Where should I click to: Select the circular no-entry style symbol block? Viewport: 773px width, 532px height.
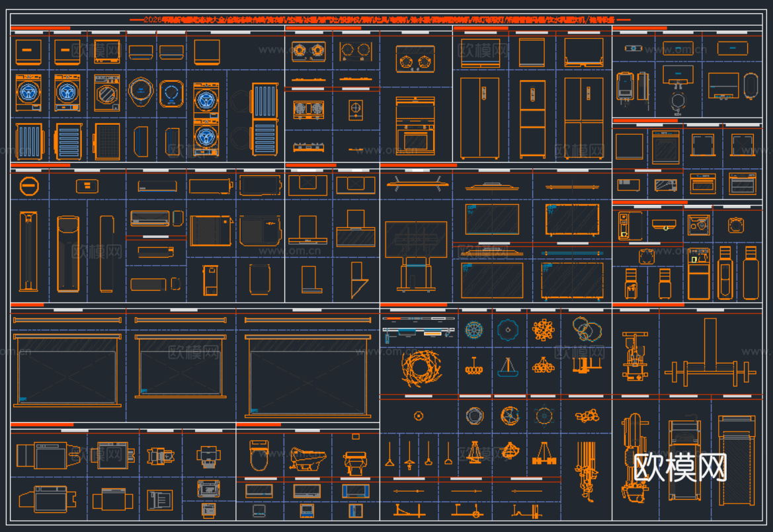29,186
